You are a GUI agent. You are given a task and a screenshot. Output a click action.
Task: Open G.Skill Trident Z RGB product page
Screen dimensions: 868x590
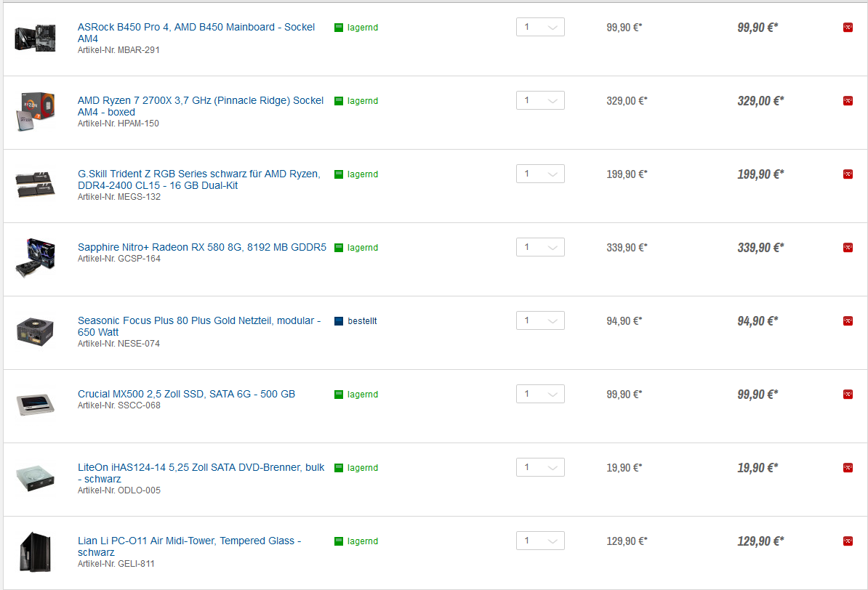coord(198,179)
